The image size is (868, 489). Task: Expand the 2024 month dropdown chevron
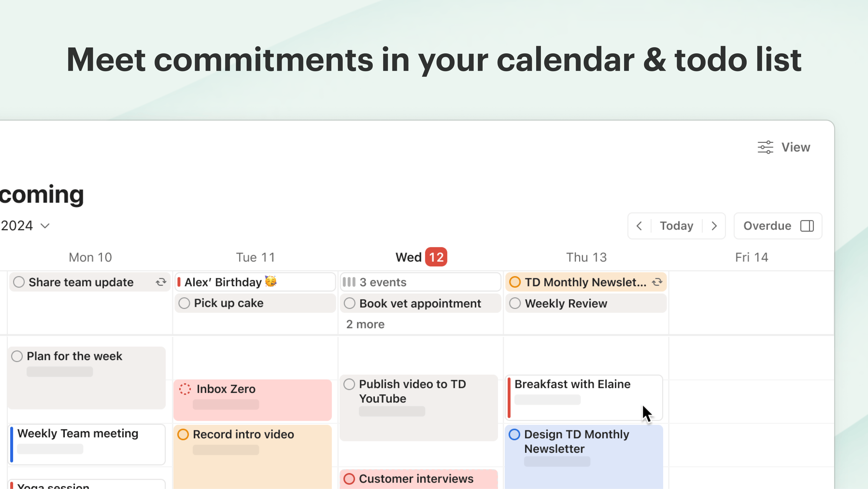[x=45, y=226]
